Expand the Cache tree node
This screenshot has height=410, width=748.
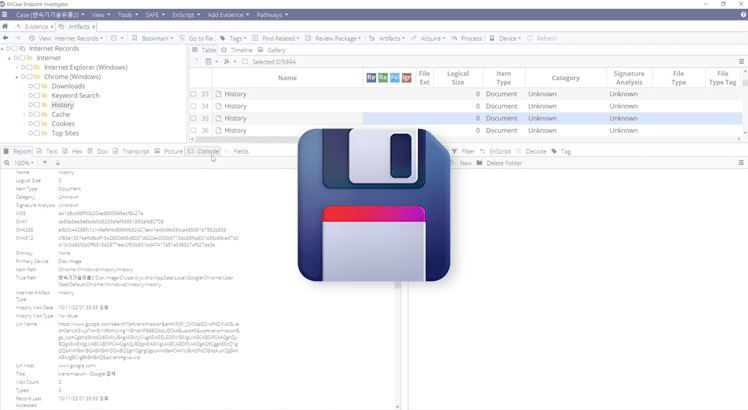coord(24,115)
